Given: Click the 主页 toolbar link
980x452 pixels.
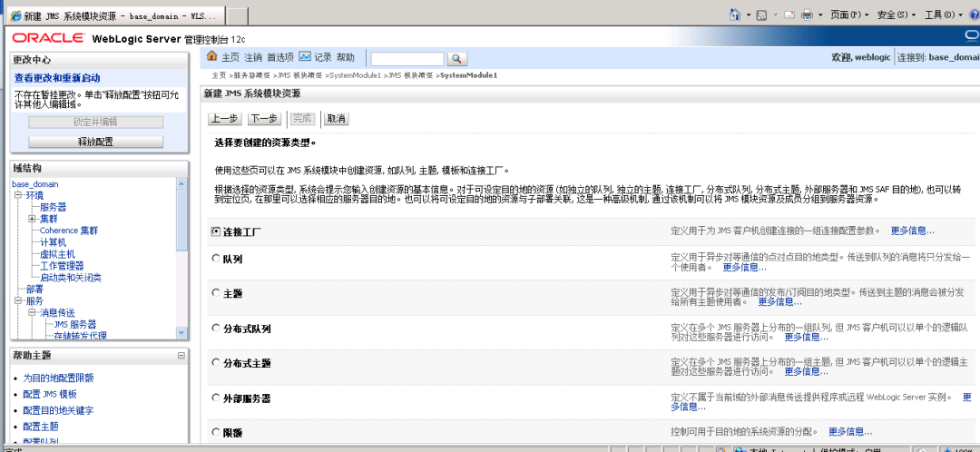Looking at the screenshot, I should [230, 57].
